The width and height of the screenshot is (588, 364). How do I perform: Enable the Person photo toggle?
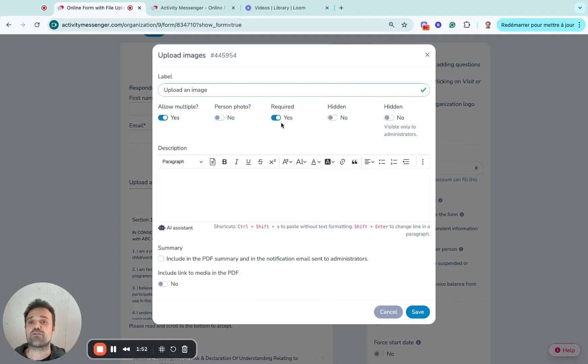(219, 118)
